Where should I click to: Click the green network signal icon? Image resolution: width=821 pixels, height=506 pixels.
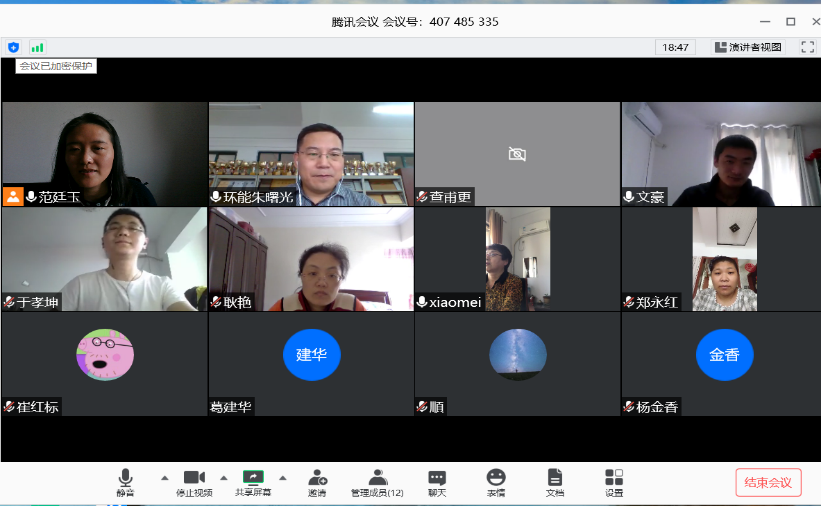pyautogui.click(x=37, y=47)
